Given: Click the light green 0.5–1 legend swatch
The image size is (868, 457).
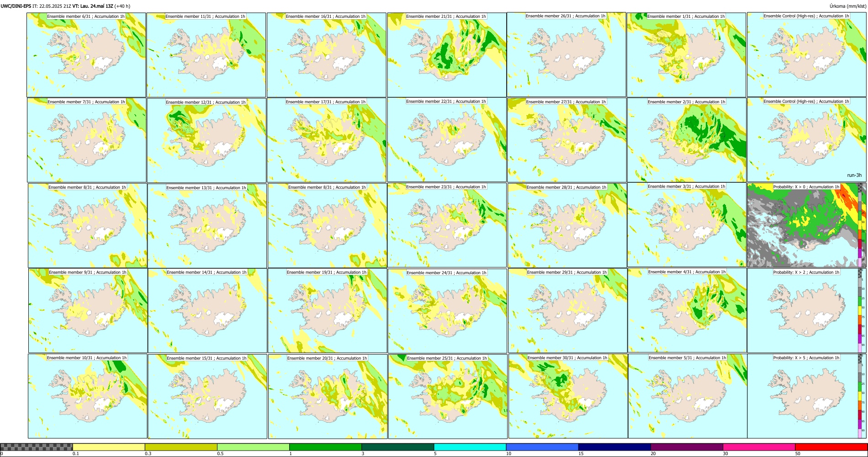Looking at the screenshot, I should (x=253, y=447).
